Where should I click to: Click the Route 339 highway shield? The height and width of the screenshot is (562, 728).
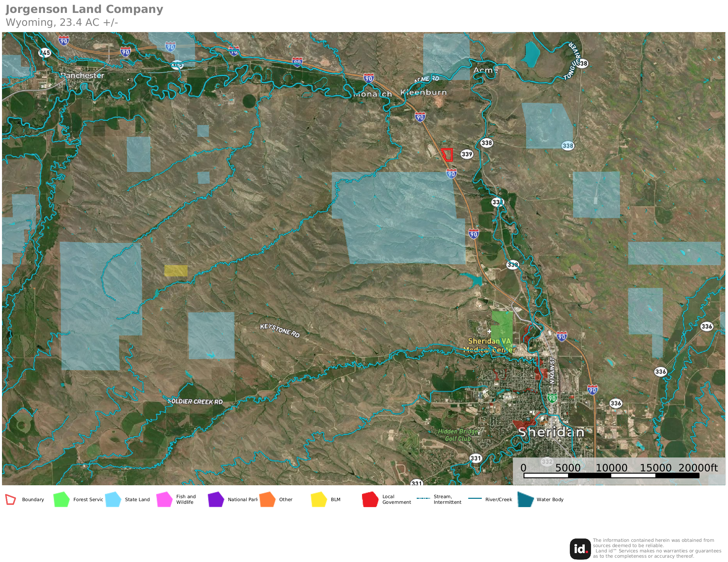[x=467, y=154]
